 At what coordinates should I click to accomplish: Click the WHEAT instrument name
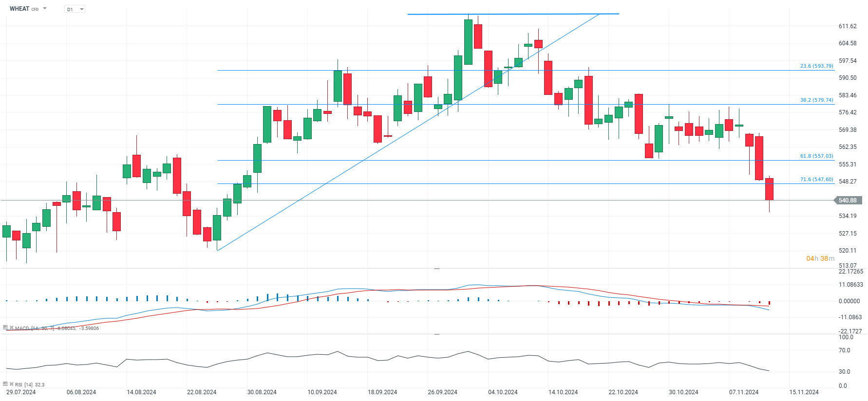19,9
